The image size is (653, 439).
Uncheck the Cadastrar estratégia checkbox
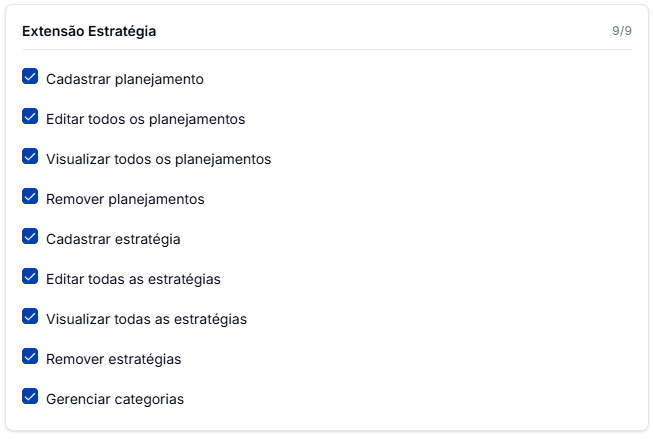coord(30,237)
